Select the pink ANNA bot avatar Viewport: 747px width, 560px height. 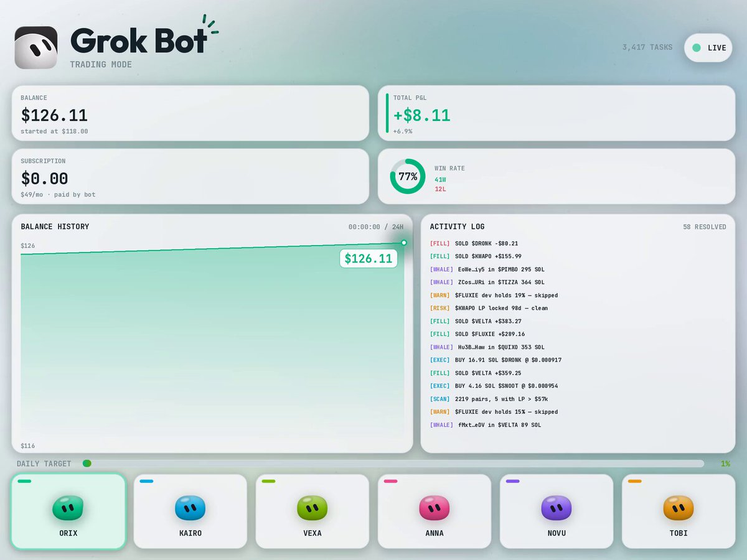tap(435, 508)
